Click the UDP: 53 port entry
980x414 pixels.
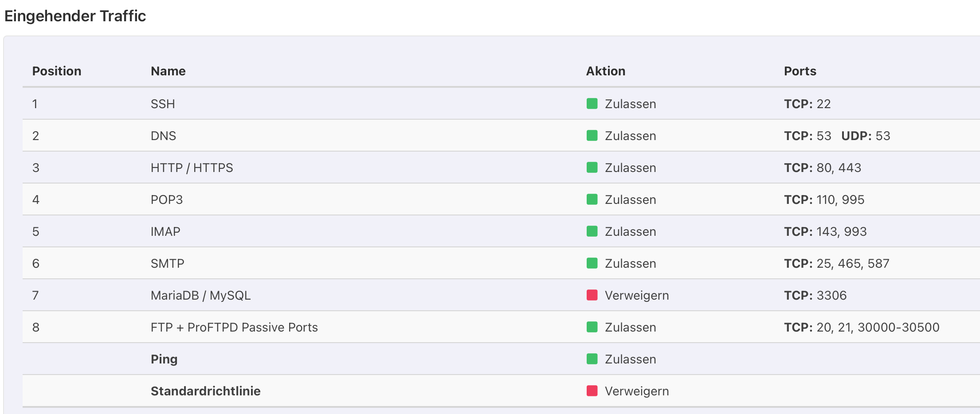(x=866, y=136)
